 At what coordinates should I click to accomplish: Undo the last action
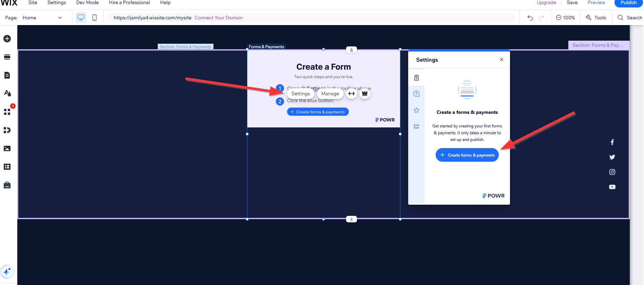coord(530,18)
